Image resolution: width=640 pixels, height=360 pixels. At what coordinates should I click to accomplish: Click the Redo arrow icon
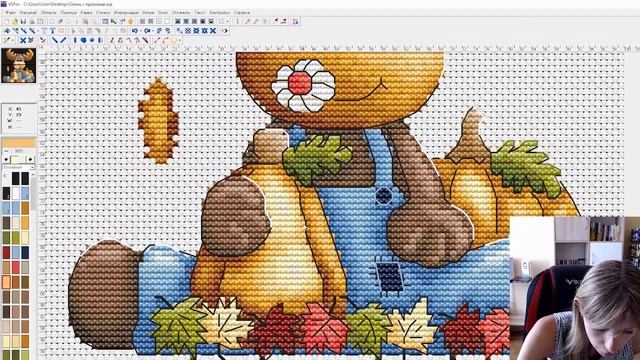(147, 31)
